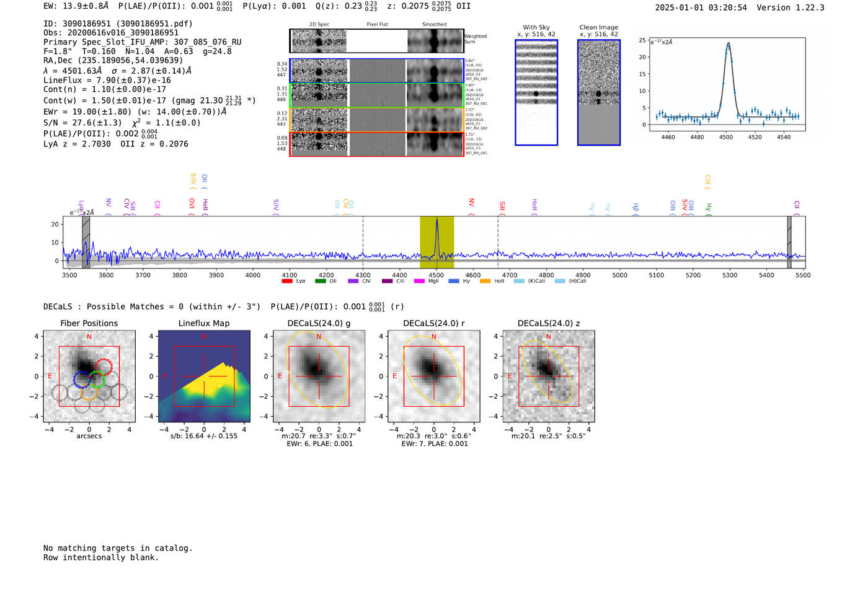Select the blue-bordered 2D spectrum row

click(377, 71)
